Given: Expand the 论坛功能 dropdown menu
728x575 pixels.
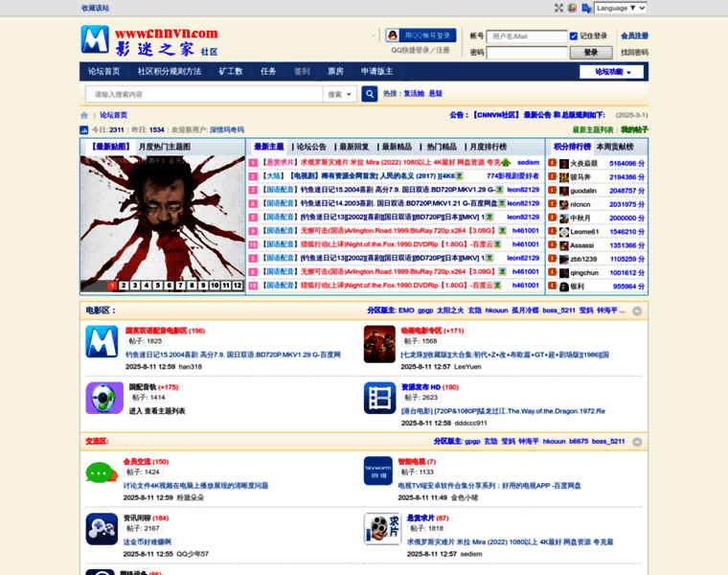Looking at the screenshot, I should pos(611,72).
